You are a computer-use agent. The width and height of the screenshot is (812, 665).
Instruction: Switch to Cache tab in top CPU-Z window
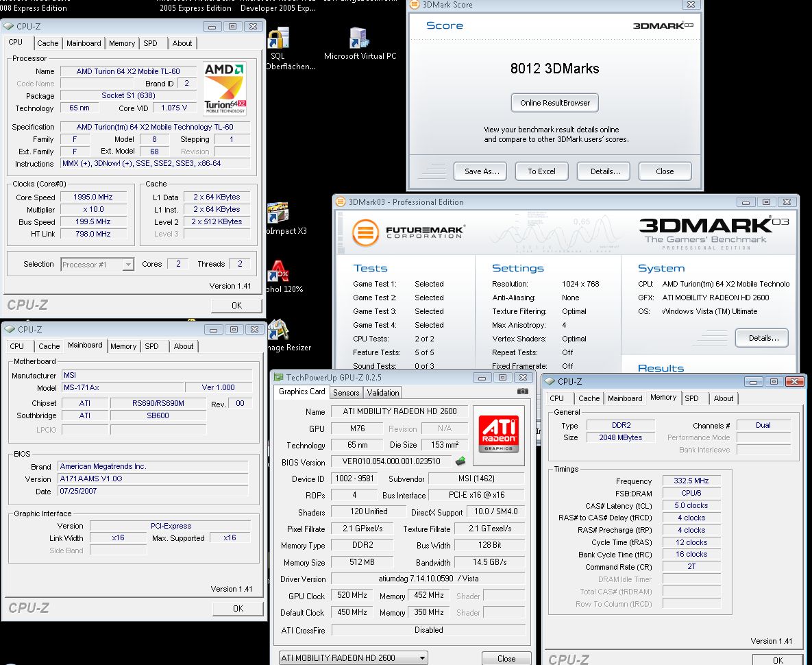[x=48, y=43]
